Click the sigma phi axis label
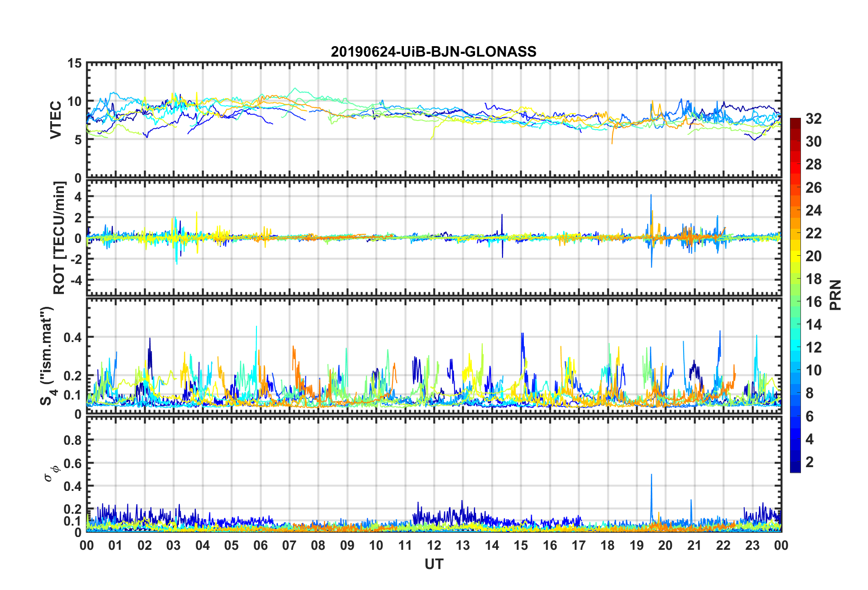This screenshot has width=868, height=590. [x=51, y=474]
